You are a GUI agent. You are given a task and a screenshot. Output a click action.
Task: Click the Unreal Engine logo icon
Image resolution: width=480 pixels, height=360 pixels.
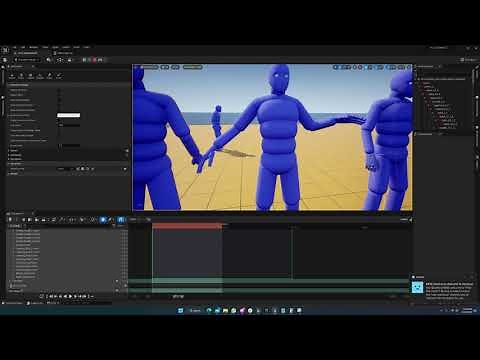tap(5, 50)
